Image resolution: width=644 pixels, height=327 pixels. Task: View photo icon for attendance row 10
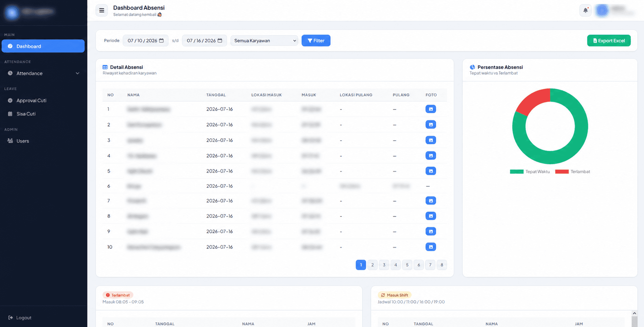(x=431, y=247)
